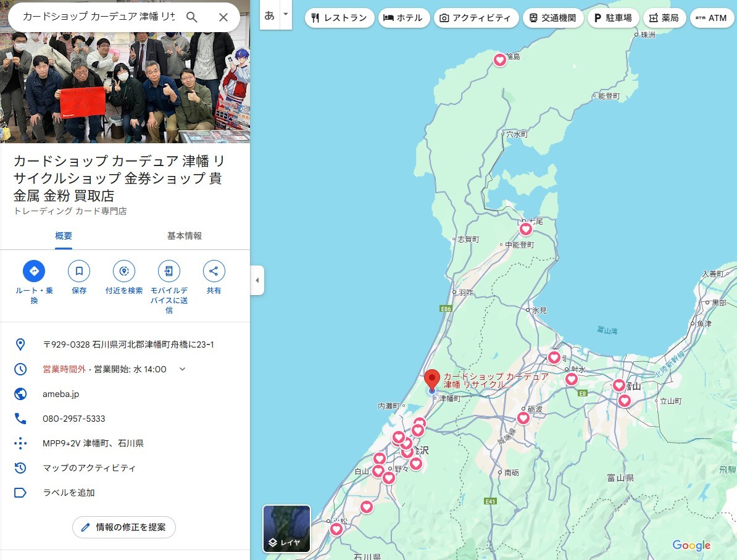Viewport: 737px width, 560px height.
Task: Click the label tag icon
Action: pos(20,493)
